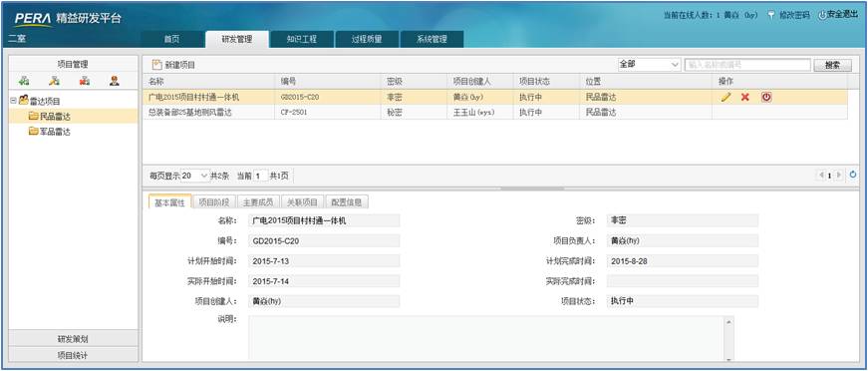Viewport: 868px width, 371px height.
Task: Click the search name or number input field
Action: pyautogui.click(x=747, y=65)
